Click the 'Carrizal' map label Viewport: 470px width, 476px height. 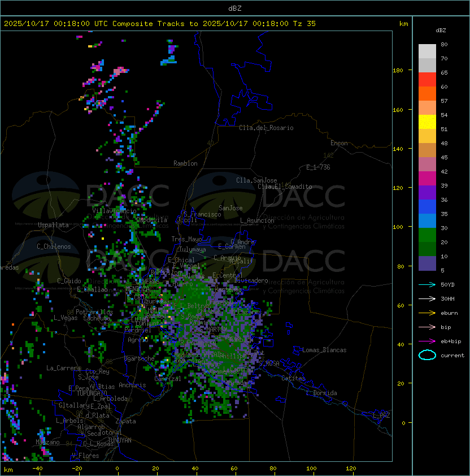click(x=167, y=379)
